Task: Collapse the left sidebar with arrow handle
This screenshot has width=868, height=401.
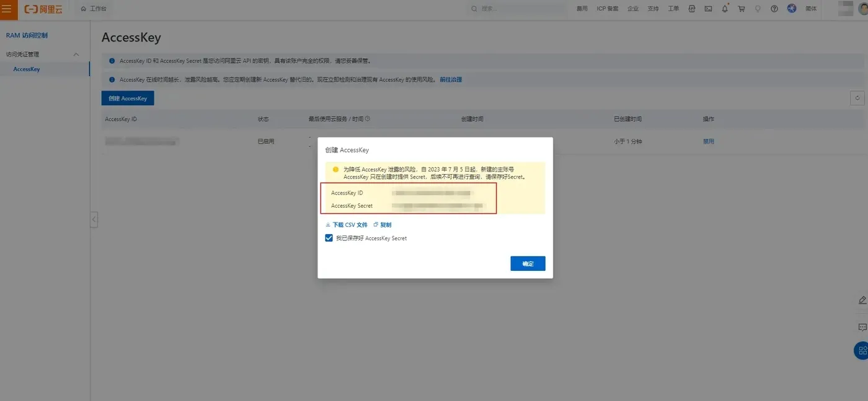Action: click(x=94, y=219)
